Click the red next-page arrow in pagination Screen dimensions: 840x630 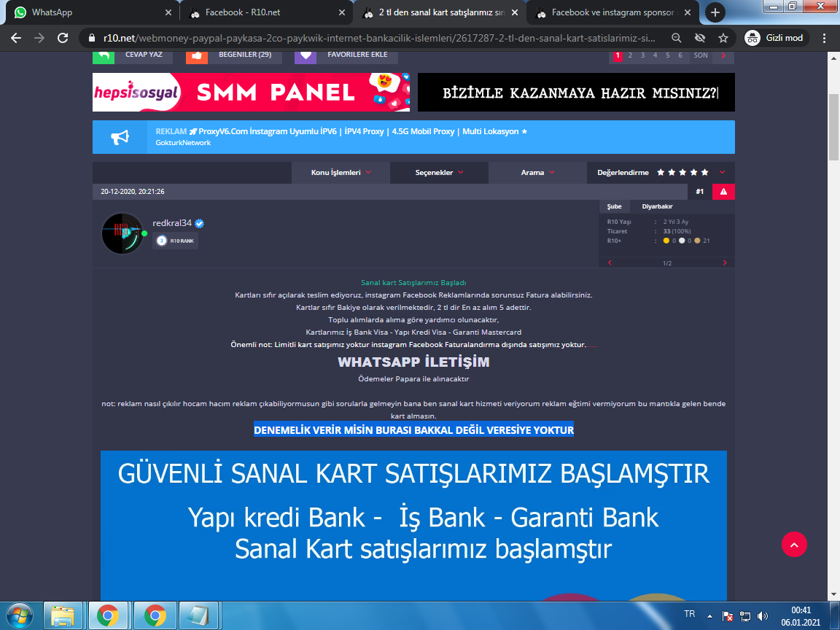723,55
